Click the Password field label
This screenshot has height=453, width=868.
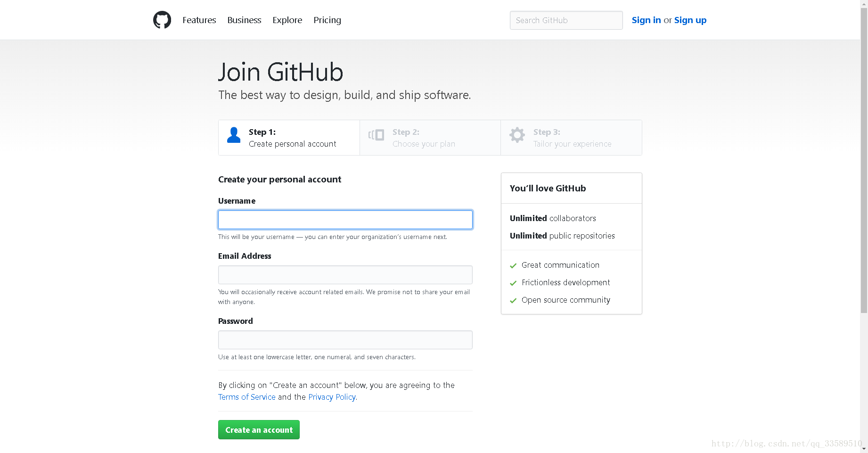[236, 321]
